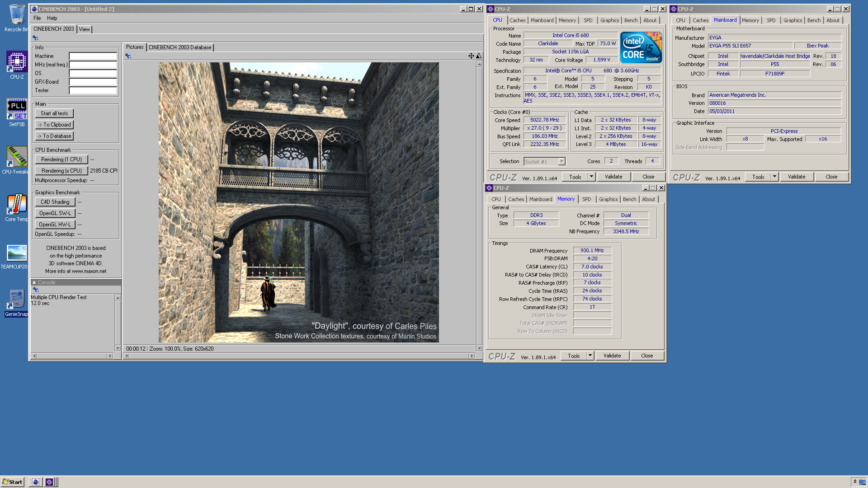Image resolution: width=868 pixels, height=488 pixels.
Task: Open the Tools dropdown arrow in CPU tab CPU-Z window
Action: coord(591,177)
